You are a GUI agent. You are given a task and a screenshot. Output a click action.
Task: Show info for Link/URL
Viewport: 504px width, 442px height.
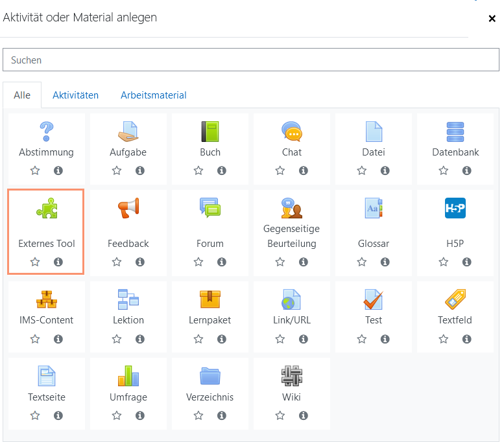[304, 339]
